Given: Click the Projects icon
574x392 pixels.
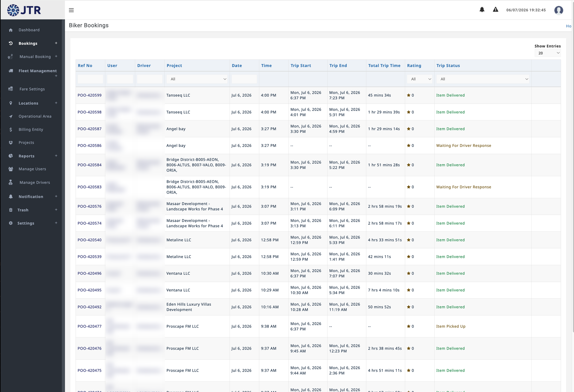Looking at the screenshot, I should tap(11, 143).
